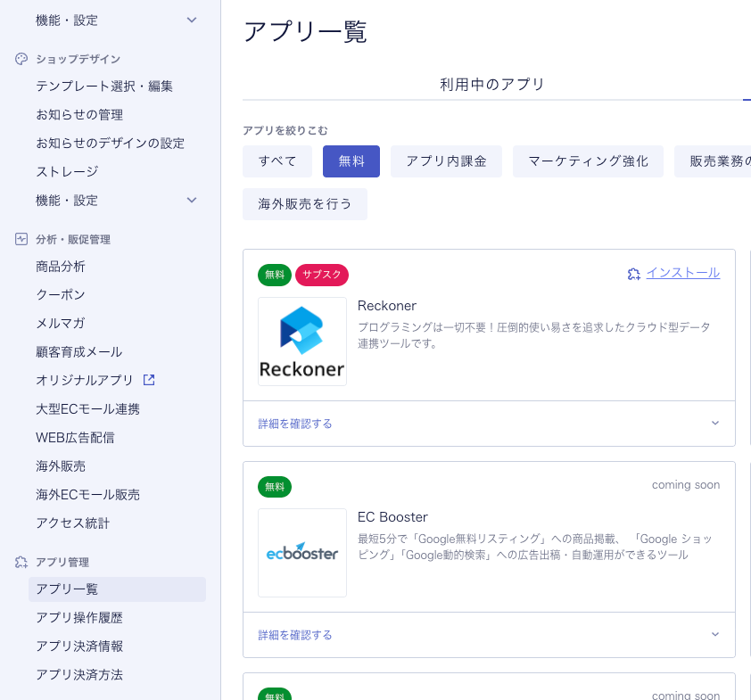Viewport: 751px width, 700px height.
Task: Select the すべて filter chip
Action: pos(277,161)
